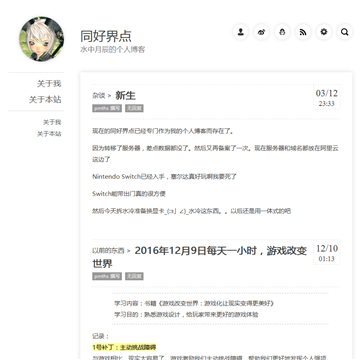Image resolution: width=360 pixels, height=360 pixels.
Task: Open the QQ penguin icon in header
Action: point(282,32)
